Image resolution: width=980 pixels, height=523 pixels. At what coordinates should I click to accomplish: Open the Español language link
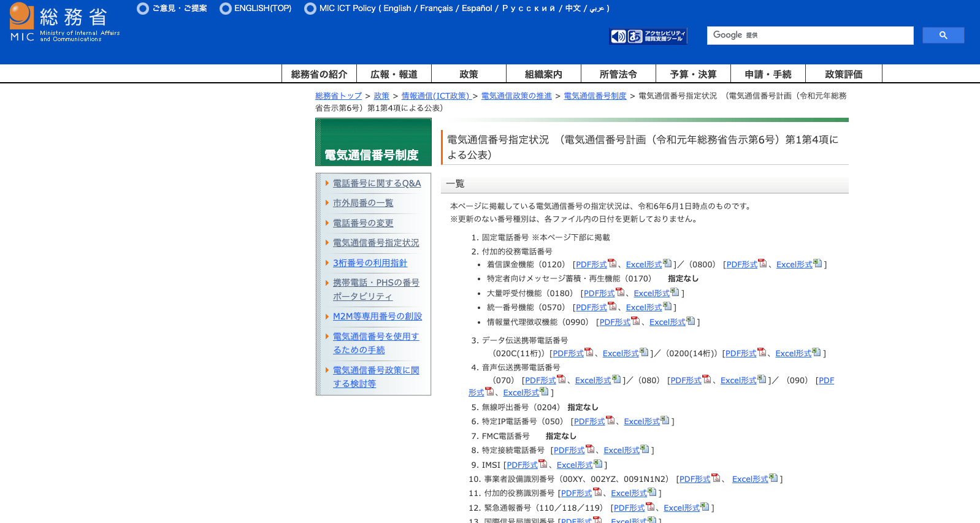click(477, 9)
